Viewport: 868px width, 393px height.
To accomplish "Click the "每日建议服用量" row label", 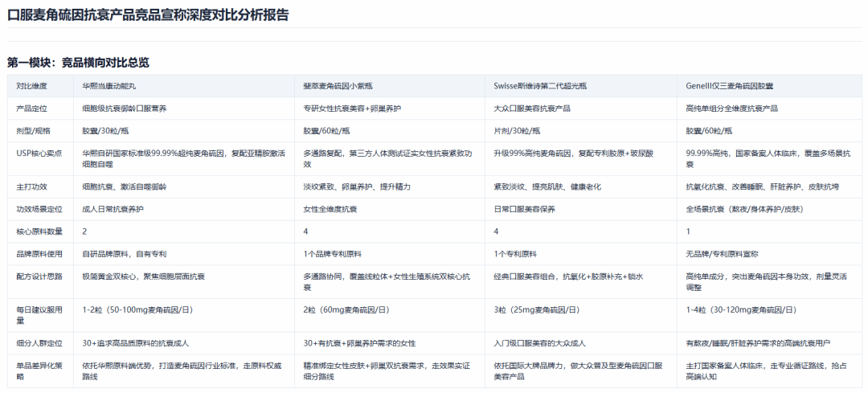I will tap(39, 314).
